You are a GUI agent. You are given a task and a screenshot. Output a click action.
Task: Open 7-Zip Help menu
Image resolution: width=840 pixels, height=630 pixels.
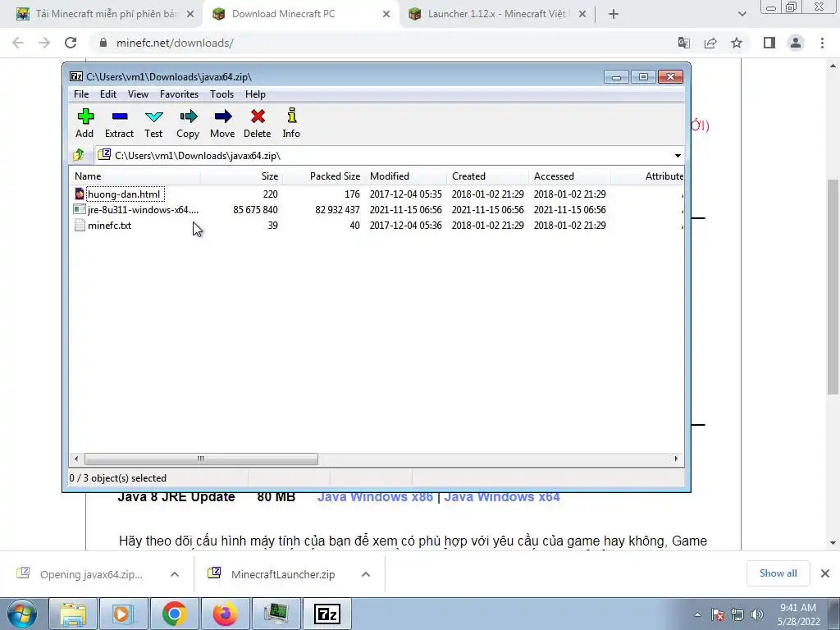pos(256,94)
